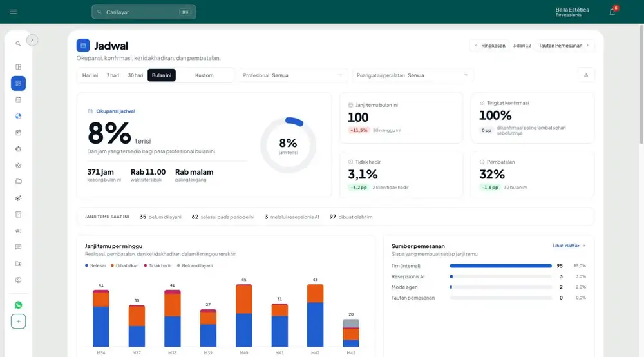Click the 3 melalui resepsionis AI stat
644x357 pixels.
coord(292,217)
